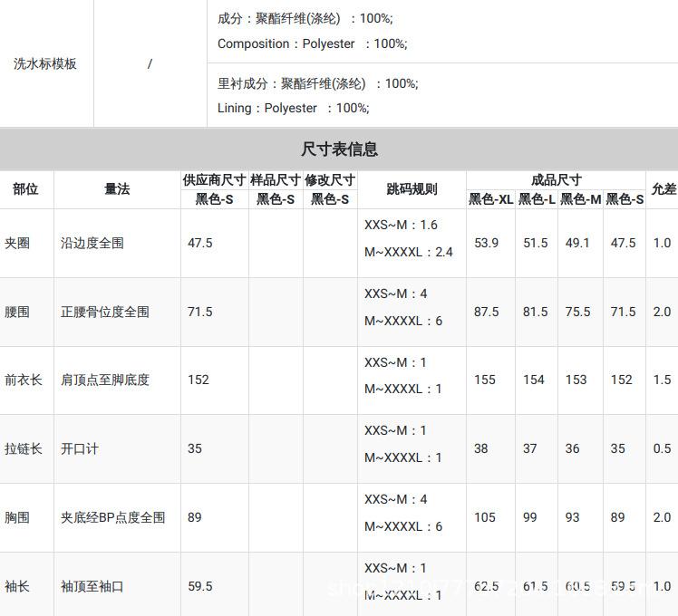Select the 36 value in 拉链长 row
678x616 pixels.
click(572, 448)
